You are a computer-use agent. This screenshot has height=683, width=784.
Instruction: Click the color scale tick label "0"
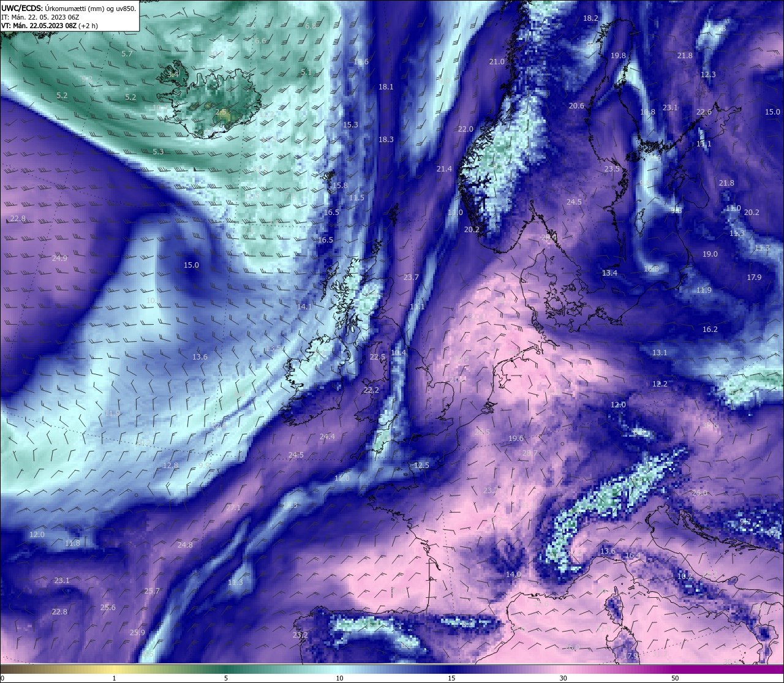pyautogui.click(x=2, y=677)
